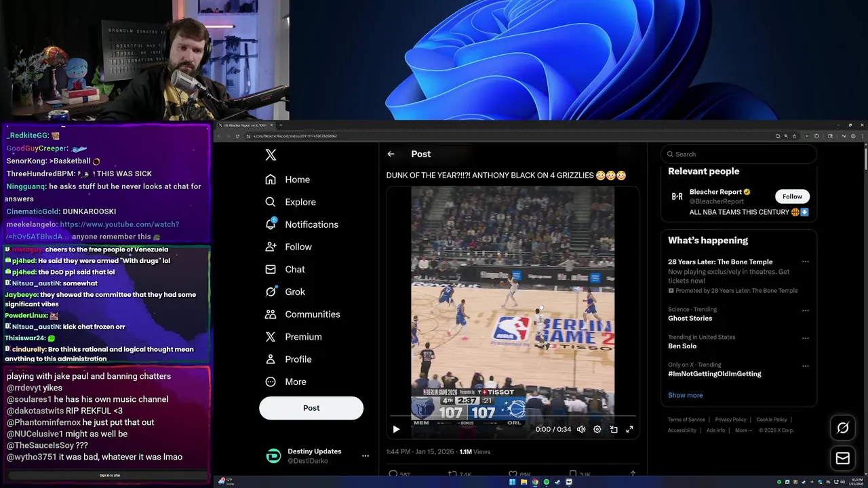Open the Ads info footer link
Screen dimensions: 868x488
pos(715,430)
